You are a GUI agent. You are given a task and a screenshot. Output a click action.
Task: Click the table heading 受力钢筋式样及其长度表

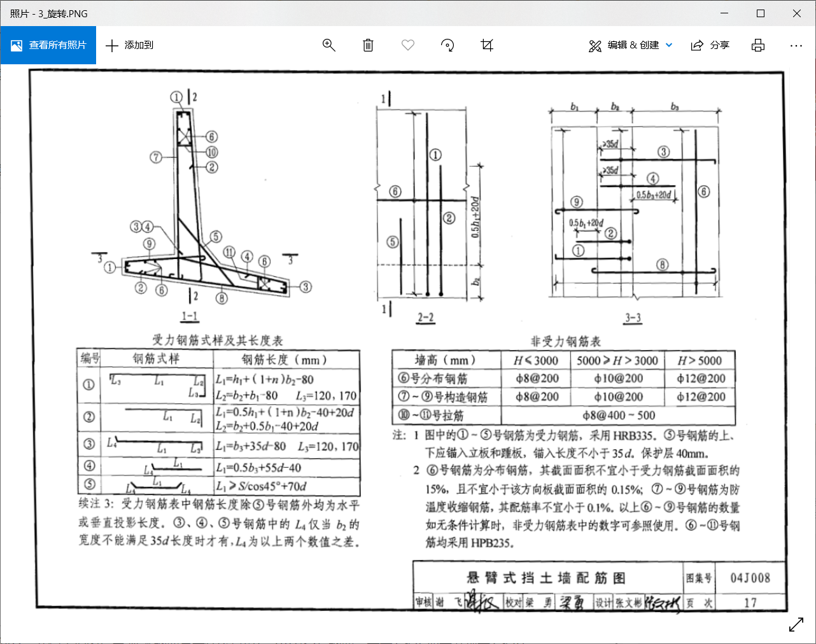pyautogui.click(x=218, y=340)
